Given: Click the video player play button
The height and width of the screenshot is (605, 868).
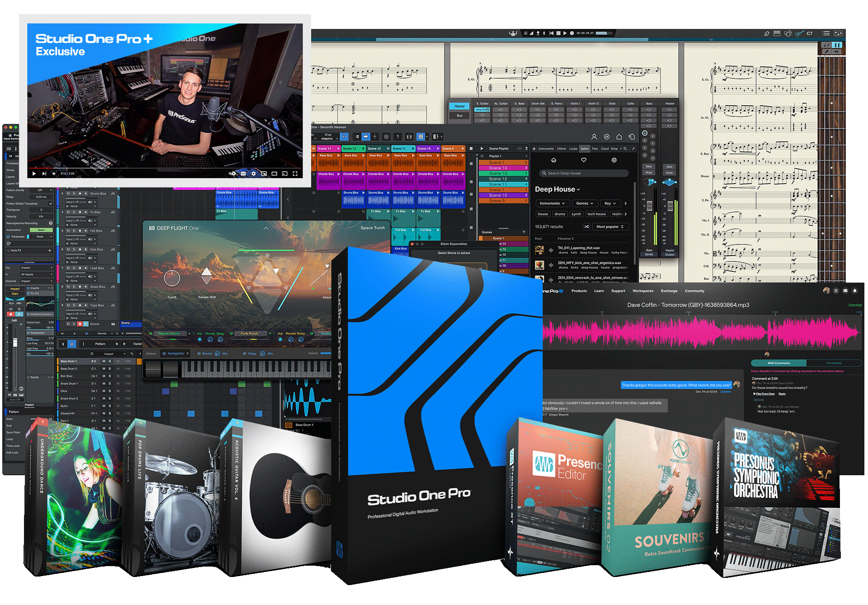Looking at the screenshot, I should [x=34, y=173].
